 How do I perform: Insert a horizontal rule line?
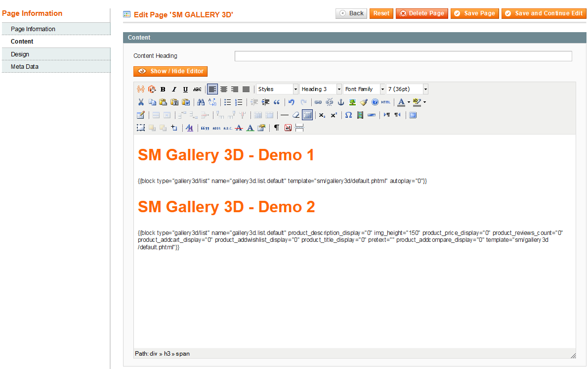coord(285,115)
